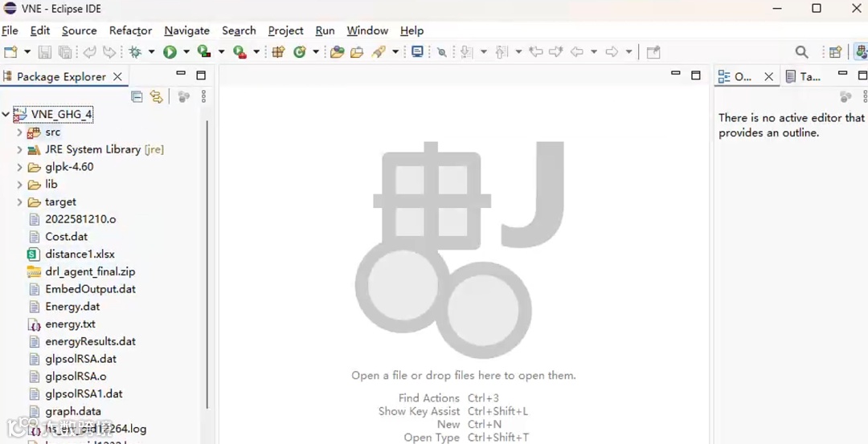Select the Java perspective button
Screen dimensions: 868x444
[x=861, y=52]
